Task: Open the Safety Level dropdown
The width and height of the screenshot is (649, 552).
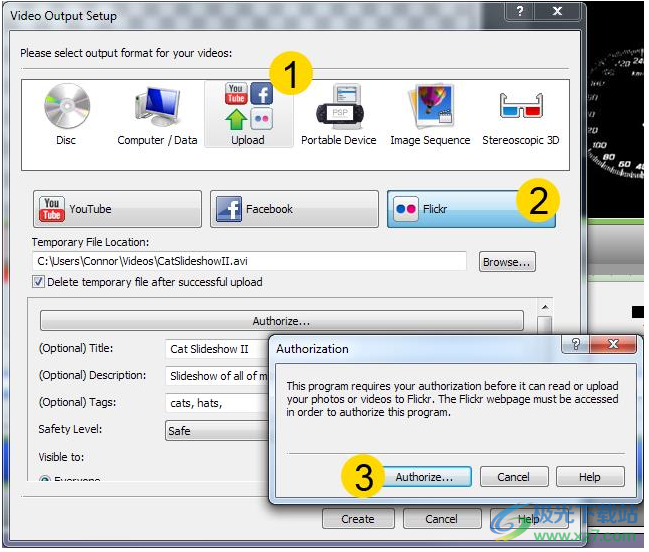Action: (x=217, y=431)
